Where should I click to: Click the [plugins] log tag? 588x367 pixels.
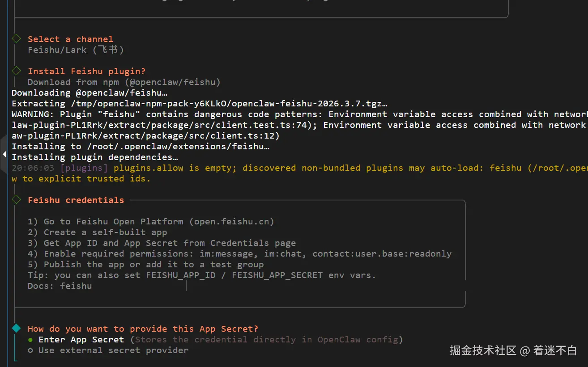(84, 168)
